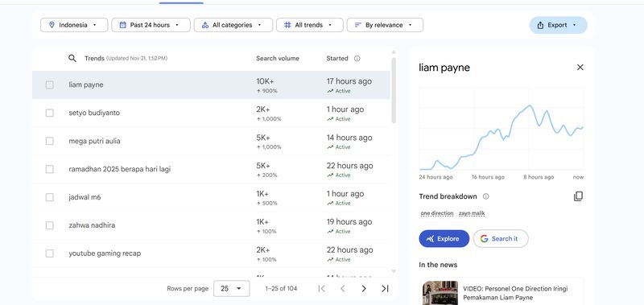Open the zahwa nadhira trend
This screenshot has width=644, height=305.
(92, 225)
